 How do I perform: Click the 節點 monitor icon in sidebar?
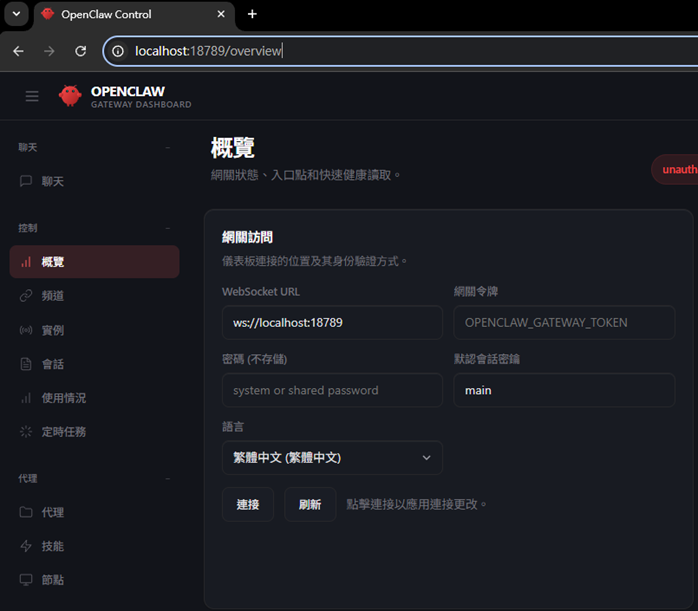pos(26,580)
